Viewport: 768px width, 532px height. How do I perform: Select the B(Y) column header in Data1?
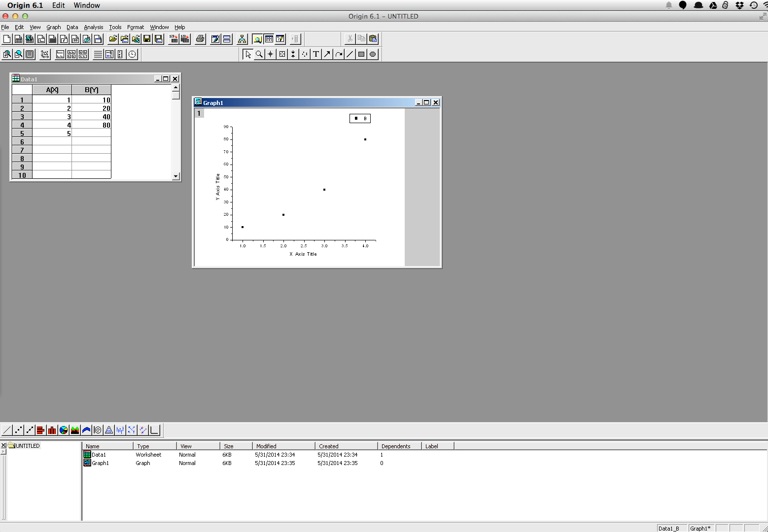[x=91, y=90]
